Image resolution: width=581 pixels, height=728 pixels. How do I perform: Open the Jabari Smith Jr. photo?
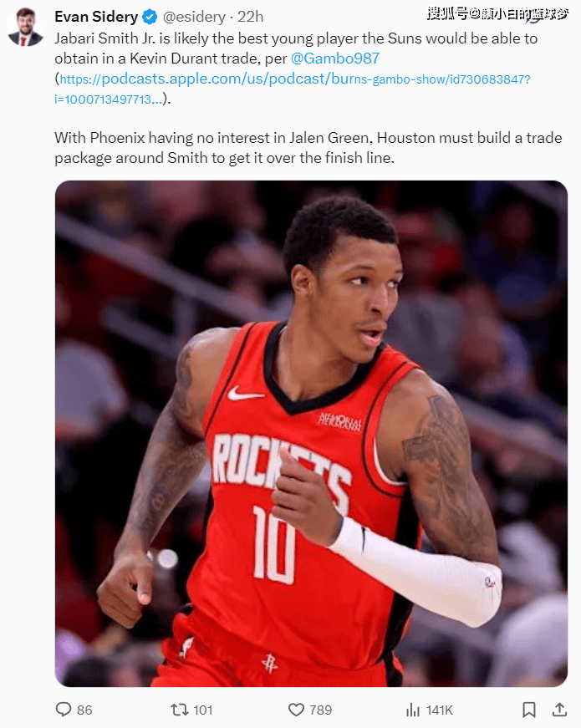point(311,433)
